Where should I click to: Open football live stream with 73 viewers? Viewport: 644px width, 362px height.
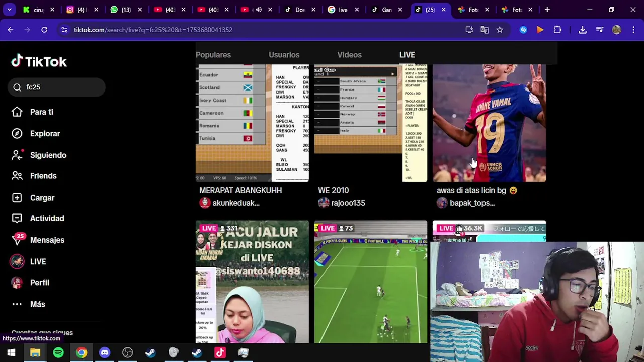click(x=371, y=282)
